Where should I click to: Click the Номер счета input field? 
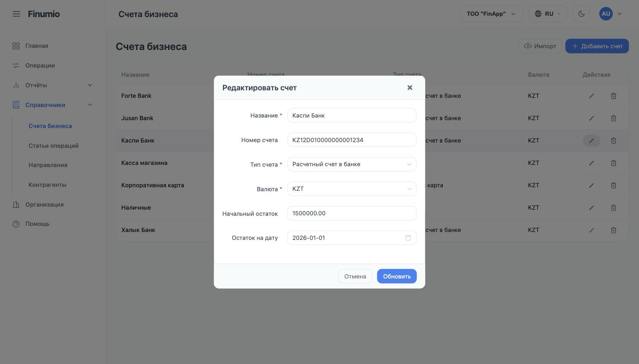(x=352, y=140)
